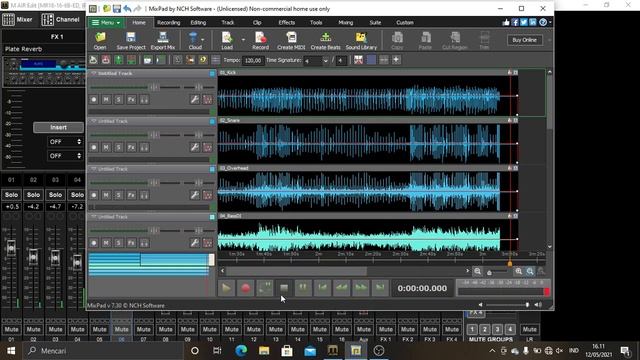Click the Cloud upload icon
640x360 pixels.
[193, 38]
